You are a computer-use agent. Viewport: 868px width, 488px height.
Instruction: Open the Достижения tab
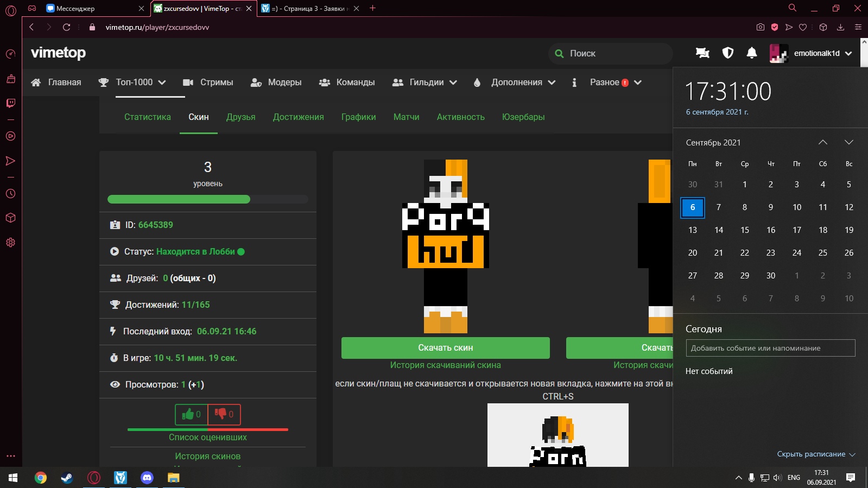(298, 117)
